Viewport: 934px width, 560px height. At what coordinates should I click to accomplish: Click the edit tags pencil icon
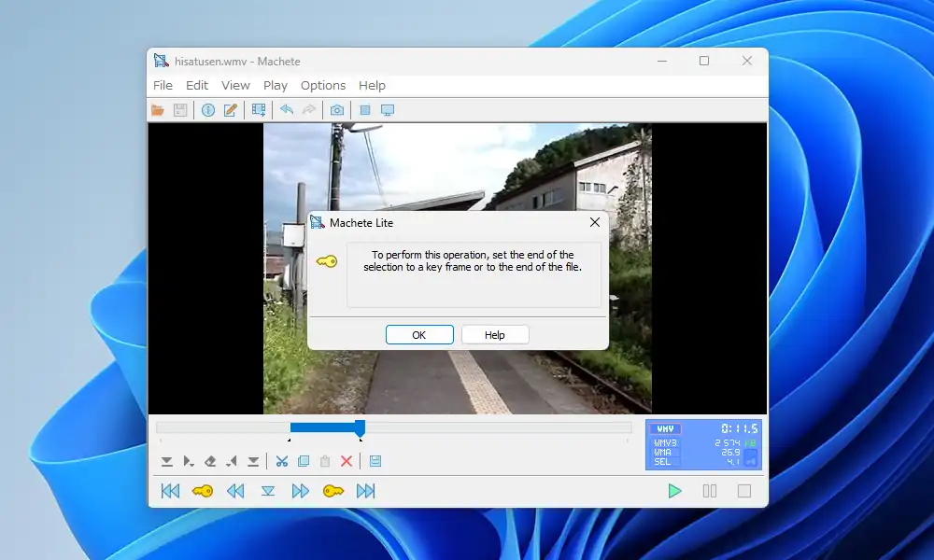click(x=230, y=110)
